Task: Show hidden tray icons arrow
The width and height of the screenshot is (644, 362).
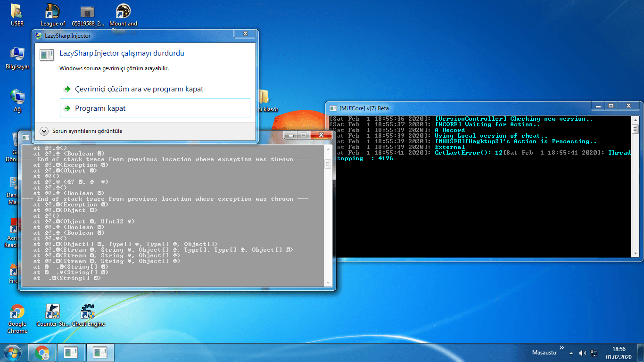Action: click(571, 353)
